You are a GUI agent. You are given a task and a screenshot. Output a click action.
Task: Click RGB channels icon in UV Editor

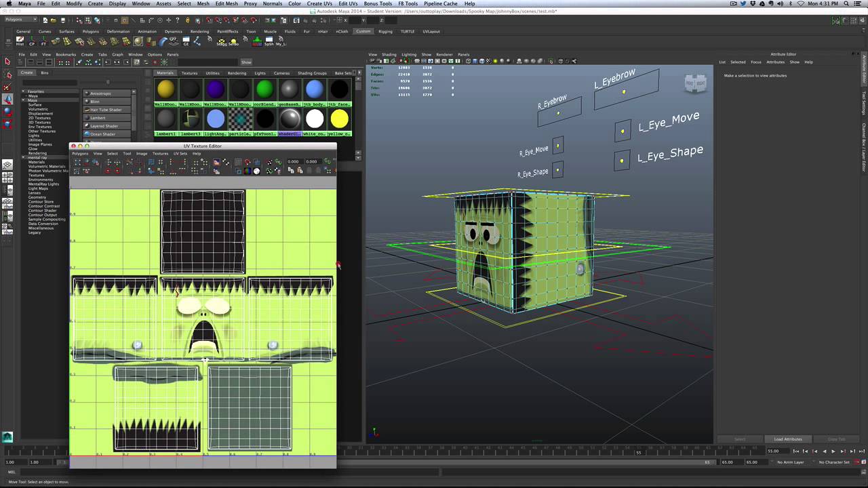(x=246, y=171)
